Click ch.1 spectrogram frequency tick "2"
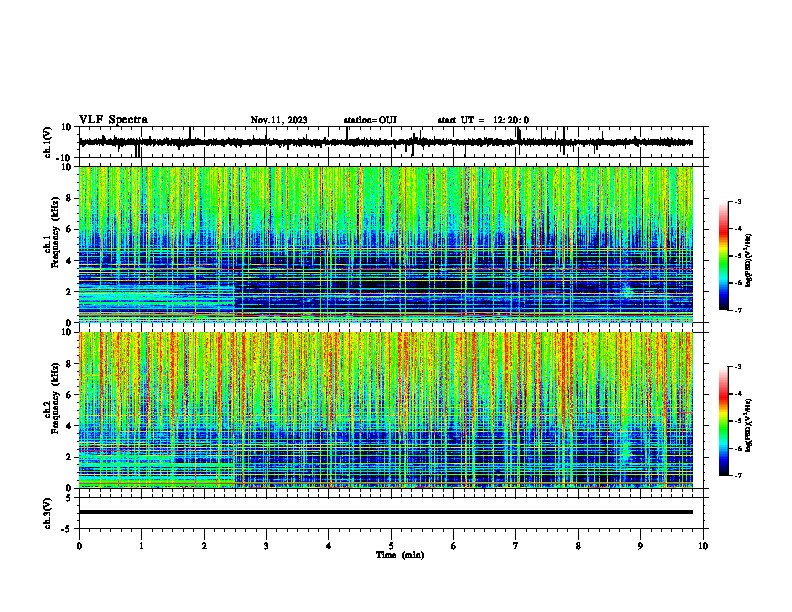Image resolution: width=792 pixels, height=612 pixels. click(69, 292)
